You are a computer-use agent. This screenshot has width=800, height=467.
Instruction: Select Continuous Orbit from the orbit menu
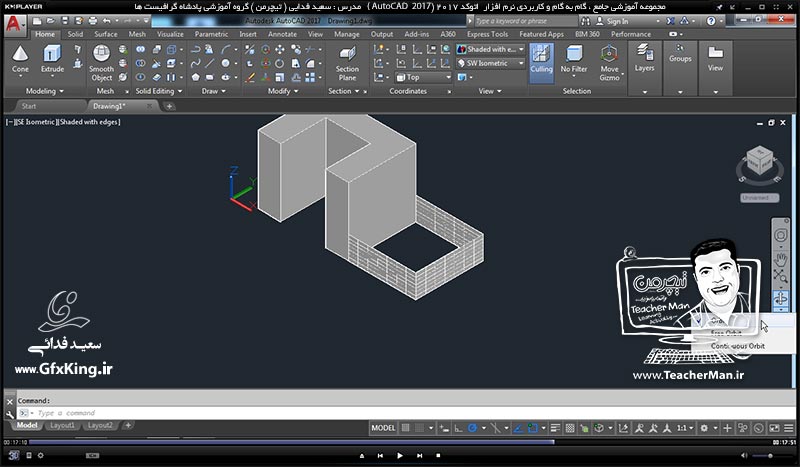pyautogui.click(x=737, y=346)
